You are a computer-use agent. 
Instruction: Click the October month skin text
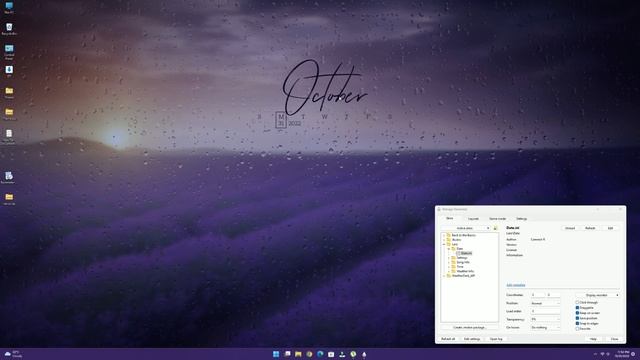tap(325, 89)
